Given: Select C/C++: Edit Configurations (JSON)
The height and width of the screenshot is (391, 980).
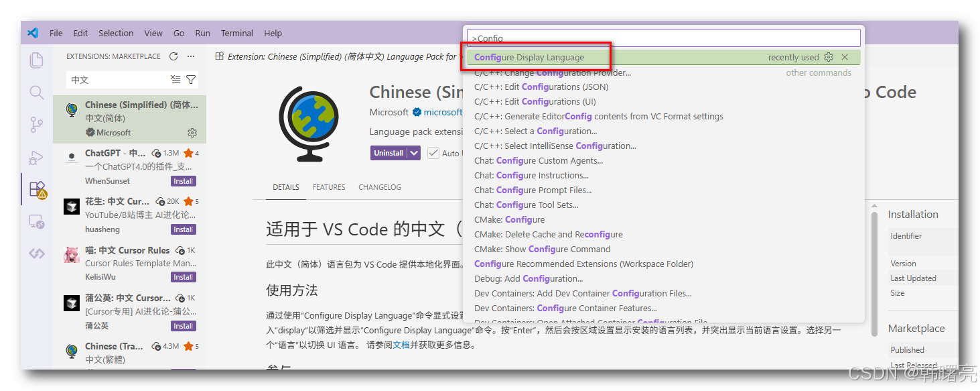Looking at the screenshot, I should click(664, 87).
